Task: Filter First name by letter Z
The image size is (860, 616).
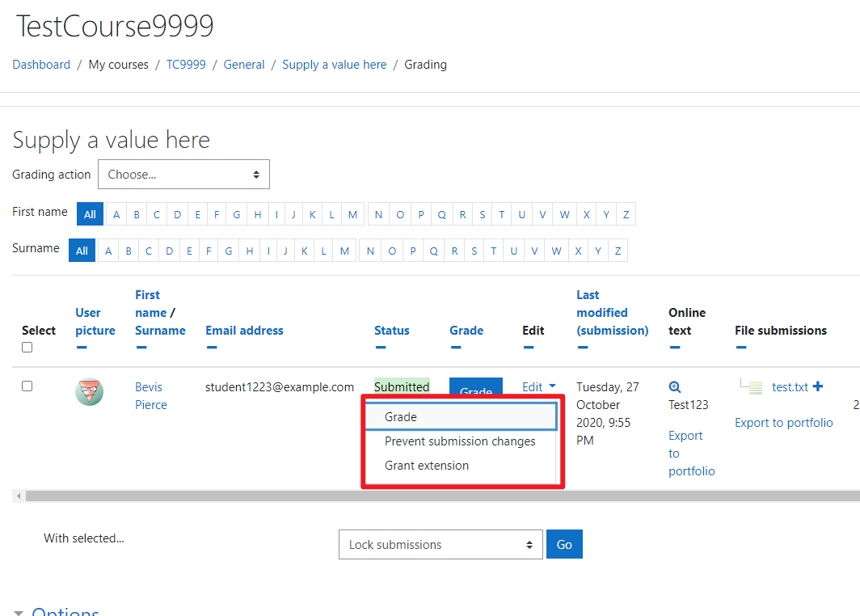Action: (626, 214)
